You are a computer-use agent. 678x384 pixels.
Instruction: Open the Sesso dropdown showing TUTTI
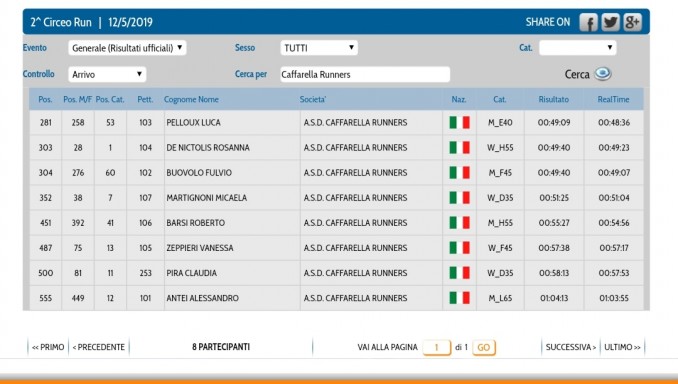pyautogui.click(x=319, y=48)
